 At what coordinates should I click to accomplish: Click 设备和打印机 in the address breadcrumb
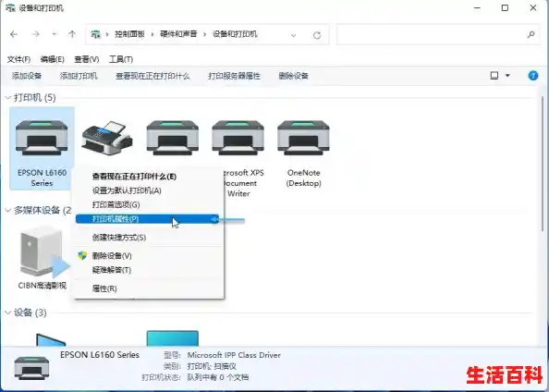point(235,34)
